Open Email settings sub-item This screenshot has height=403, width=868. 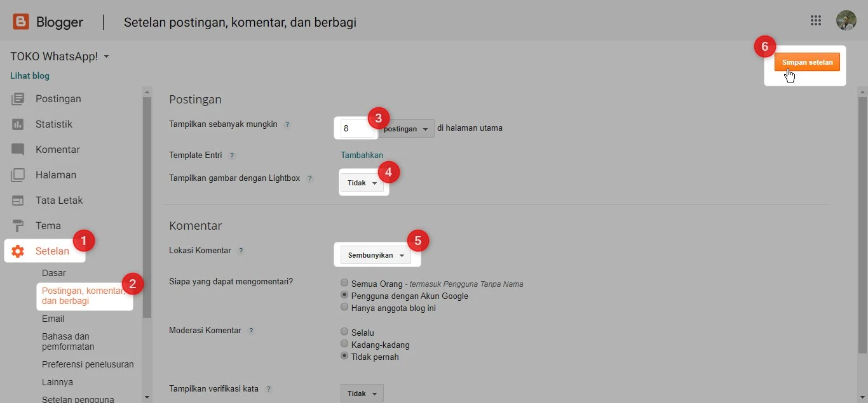[53, 319]
